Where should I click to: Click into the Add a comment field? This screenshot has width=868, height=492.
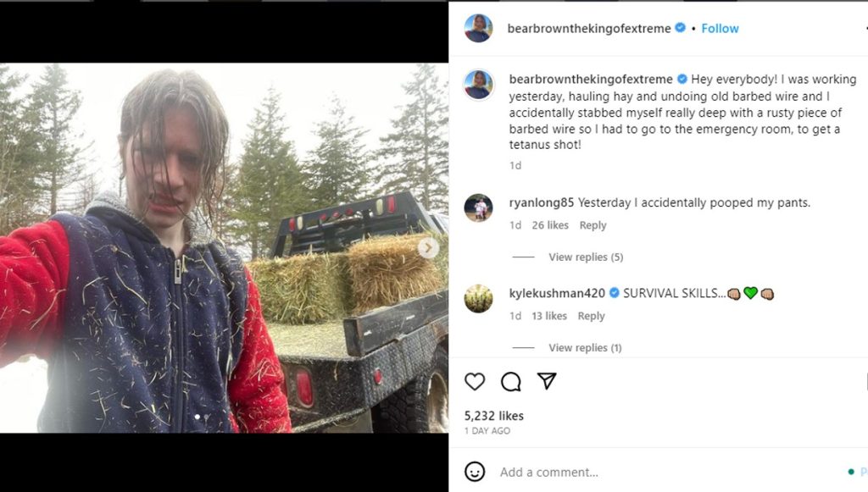point(542,473)
